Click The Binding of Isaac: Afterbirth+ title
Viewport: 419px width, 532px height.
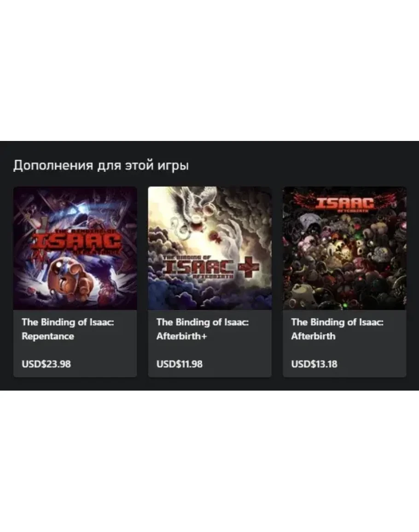point(203,329)
